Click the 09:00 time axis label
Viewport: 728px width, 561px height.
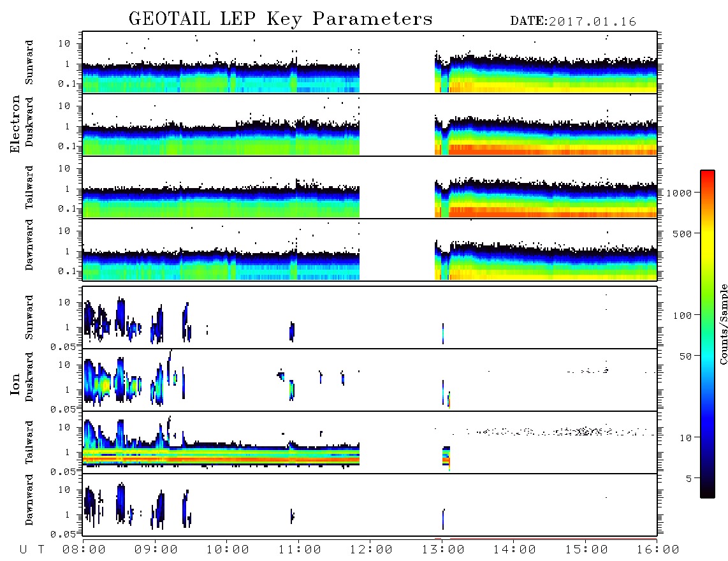tap(156, 550)
